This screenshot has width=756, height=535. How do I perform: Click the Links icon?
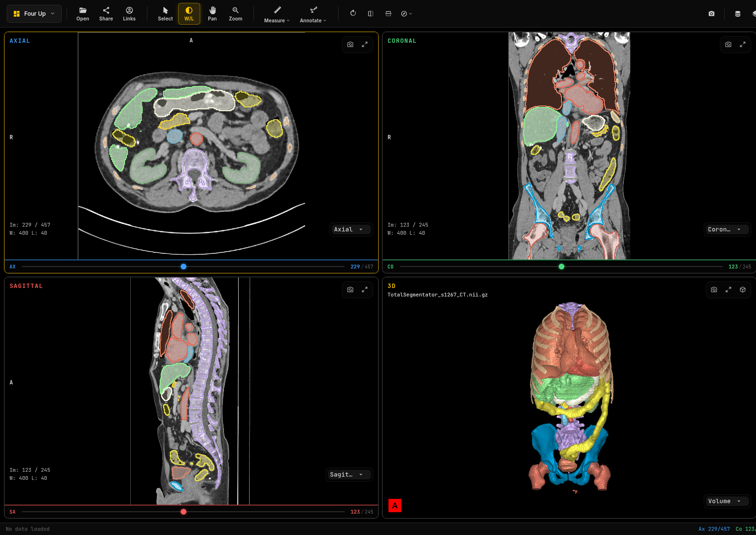[x=129, y=14]
